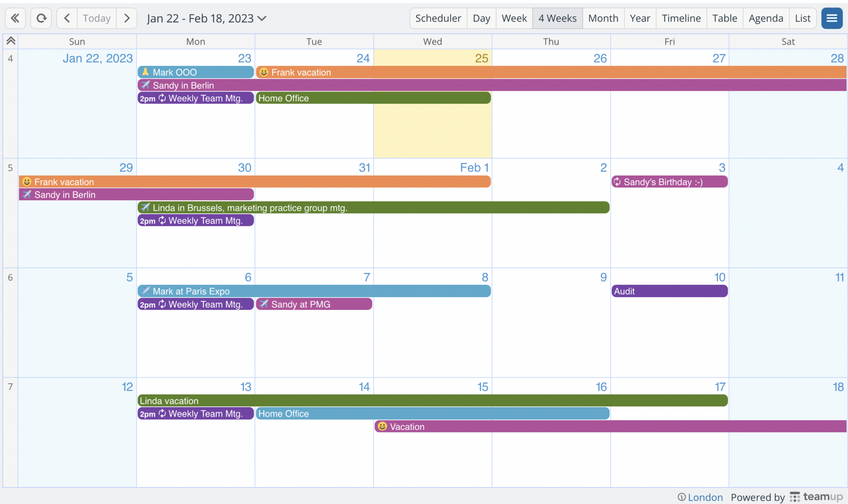Click the Today button
Viewport: 848px width, 504px height.
[x=96, y=18]
